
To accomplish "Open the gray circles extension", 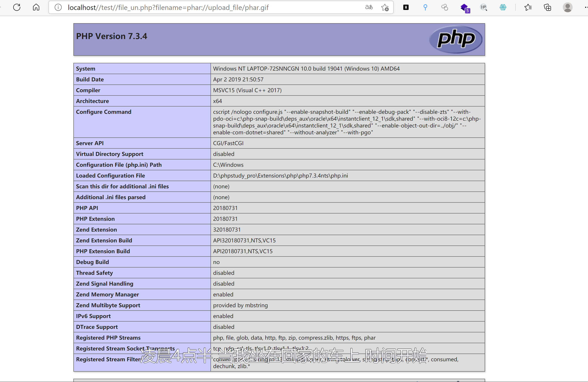I will (445, 7).
